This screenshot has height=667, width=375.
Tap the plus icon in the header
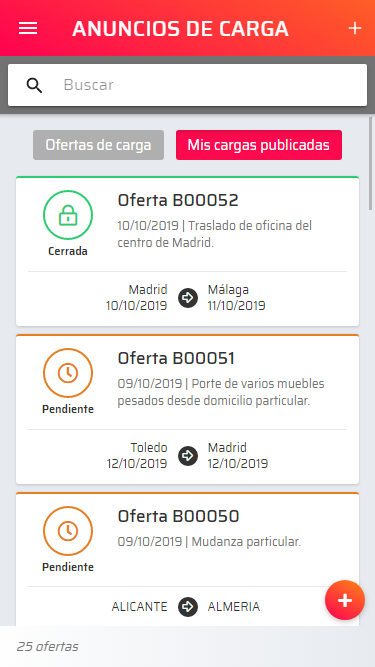(x=355, y=29)
